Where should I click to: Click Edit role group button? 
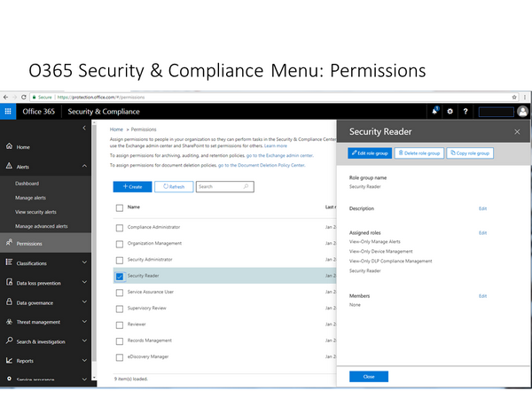tap(370, 153)
